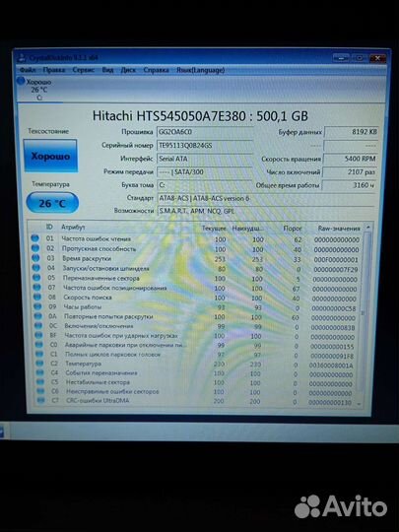The image size is (399, 532).
Task: Select the Пропускная способность row
Action: [196, 248]
